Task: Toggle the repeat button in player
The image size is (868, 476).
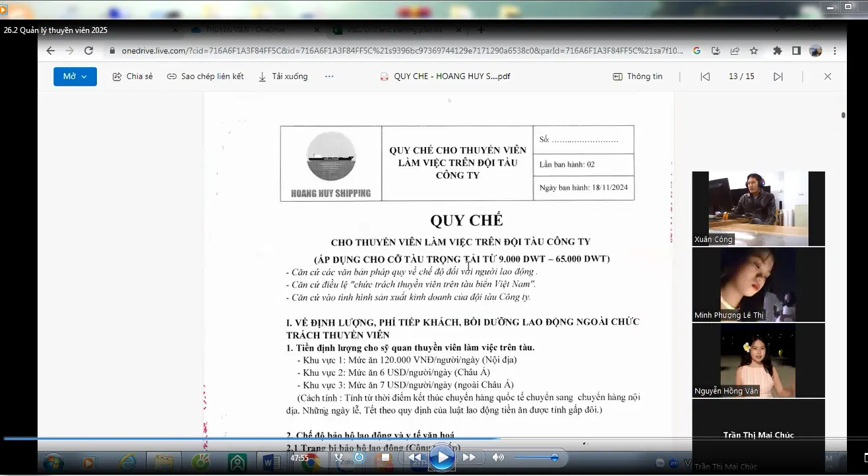Action: [x=359, y=457]
